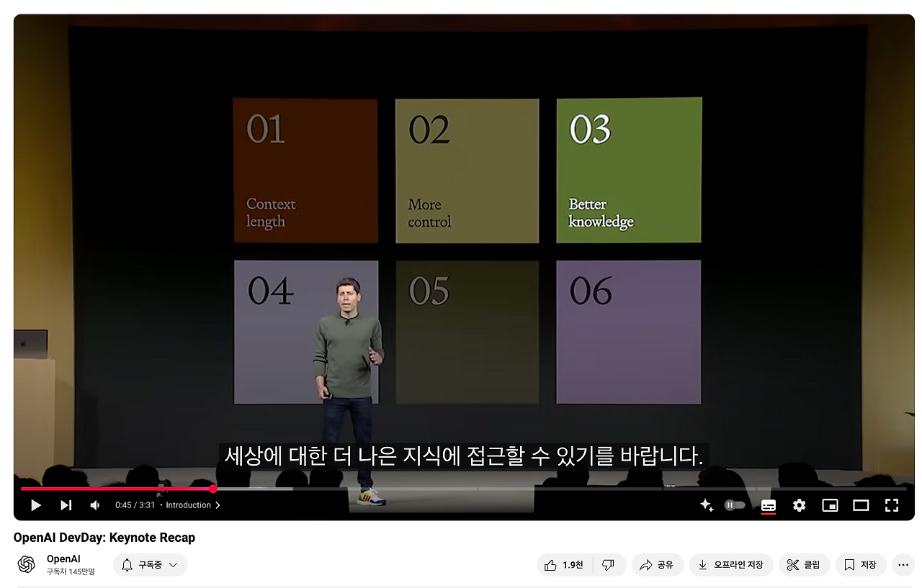Open the playback settings gear
922x588 pixels.
[x=799, y=505]
